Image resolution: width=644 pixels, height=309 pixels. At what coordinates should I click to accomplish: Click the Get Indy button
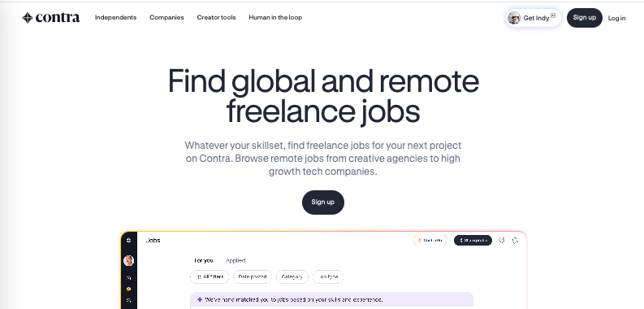tap(534, 18)
